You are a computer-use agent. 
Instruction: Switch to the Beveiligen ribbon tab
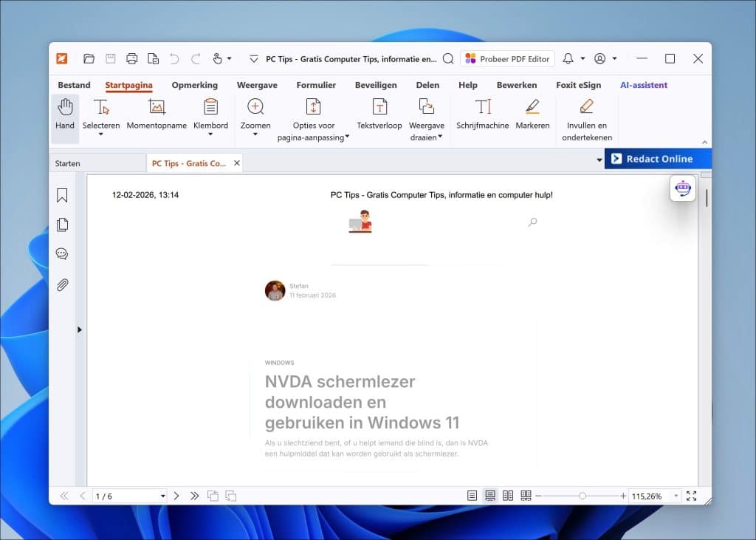pyautogui.click(x=376, y=85)
